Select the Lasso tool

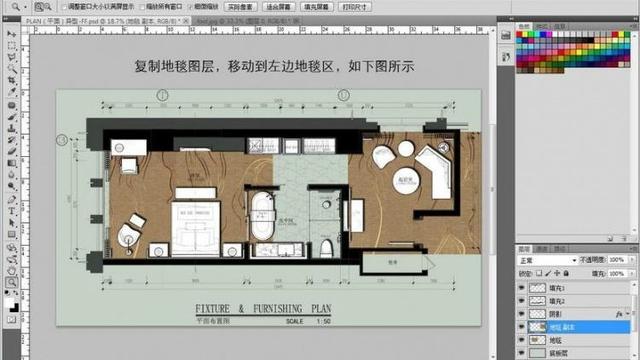click(x=11, y=58)
